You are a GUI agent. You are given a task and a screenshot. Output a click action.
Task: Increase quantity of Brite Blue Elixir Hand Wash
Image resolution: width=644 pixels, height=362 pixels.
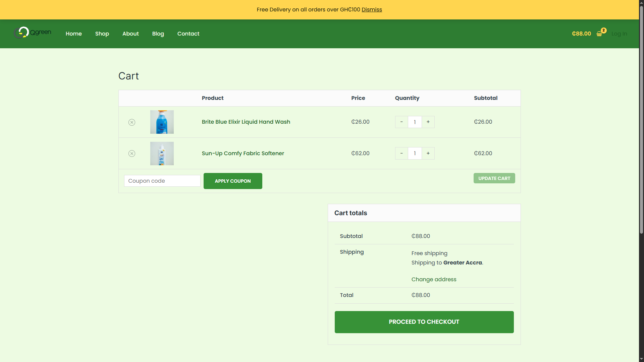pos(428,122)
